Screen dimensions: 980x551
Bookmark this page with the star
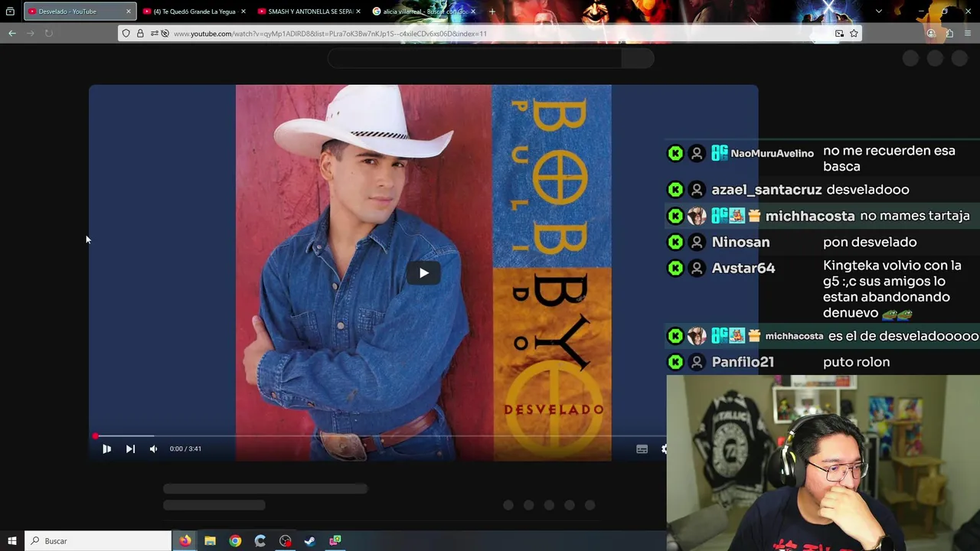coord(854,34)
